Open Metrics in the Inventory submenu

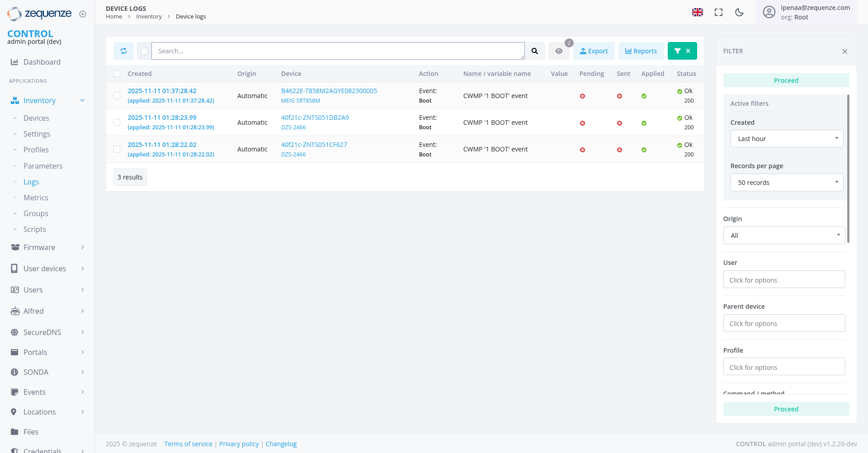tap(36, 198)
